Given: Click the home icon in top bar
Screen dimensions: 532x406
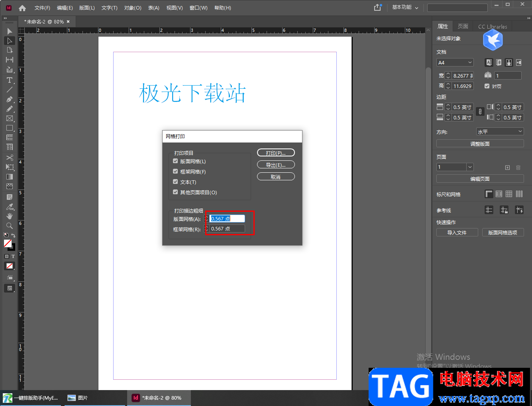Looking at the screenshot, I should (x=22, y=8).
